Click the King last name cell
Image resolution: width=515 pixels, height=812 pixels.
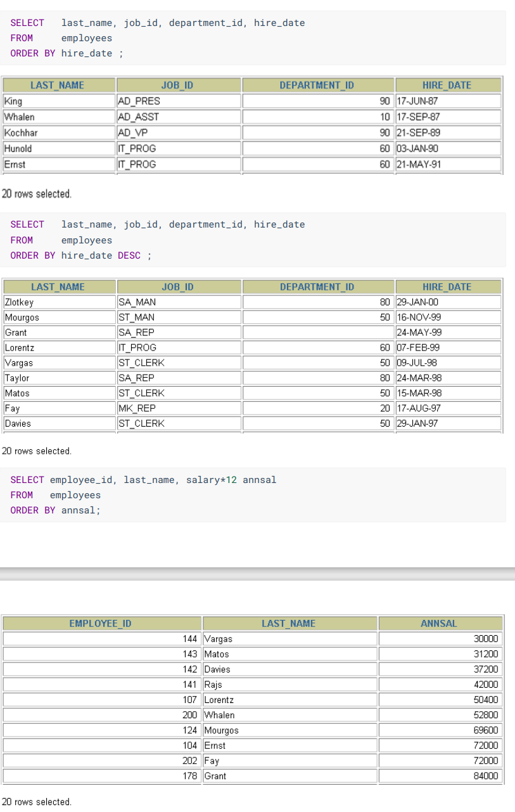59,101
